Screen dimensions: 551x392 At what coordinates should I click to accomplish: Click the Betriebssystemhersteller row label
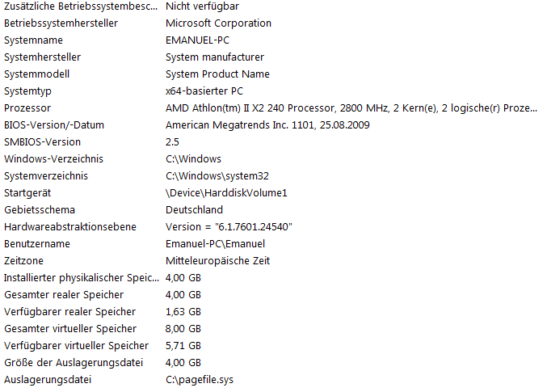[61, 23]
